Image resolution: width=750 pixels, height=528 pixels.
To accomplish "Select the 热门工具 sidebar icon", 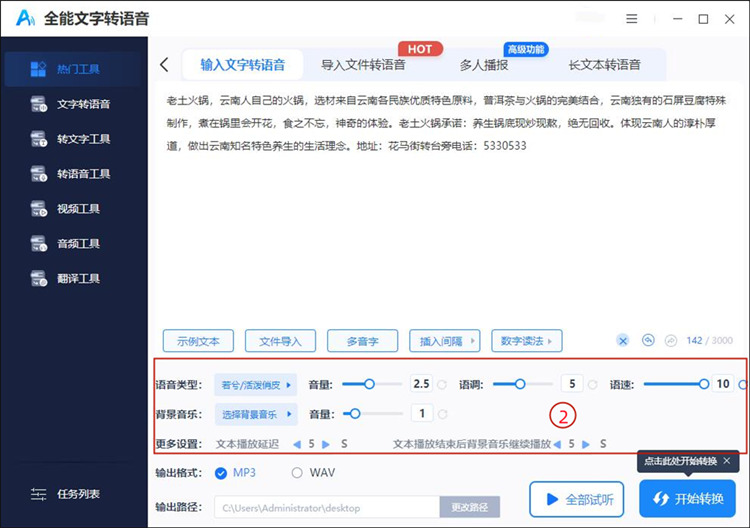I will point(38,69).
